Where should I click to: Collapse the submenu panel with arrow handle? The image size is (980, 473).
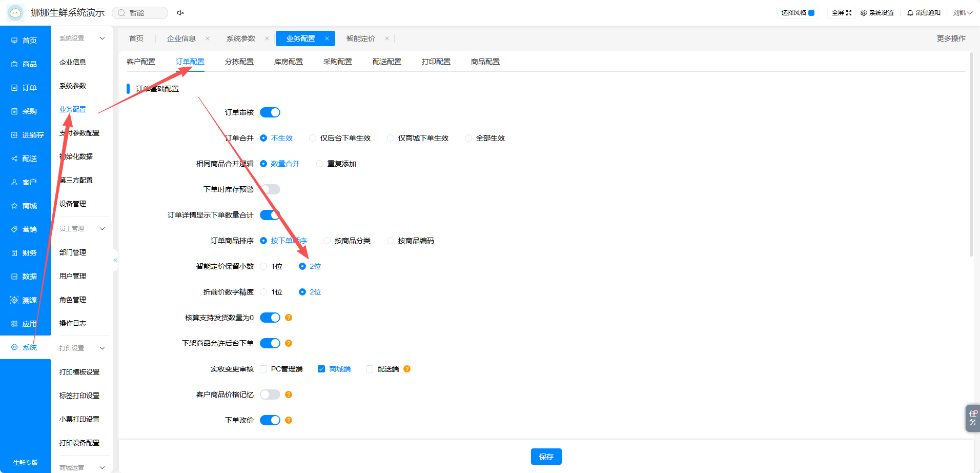coord(115,260)
